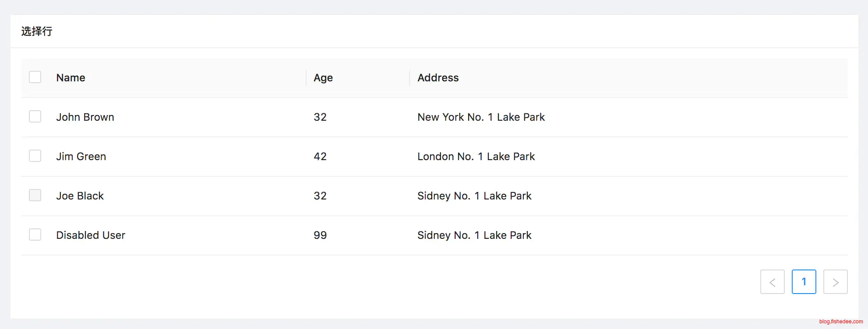Click the Name column header
868x329 pixels.
[x=71, y=78]
